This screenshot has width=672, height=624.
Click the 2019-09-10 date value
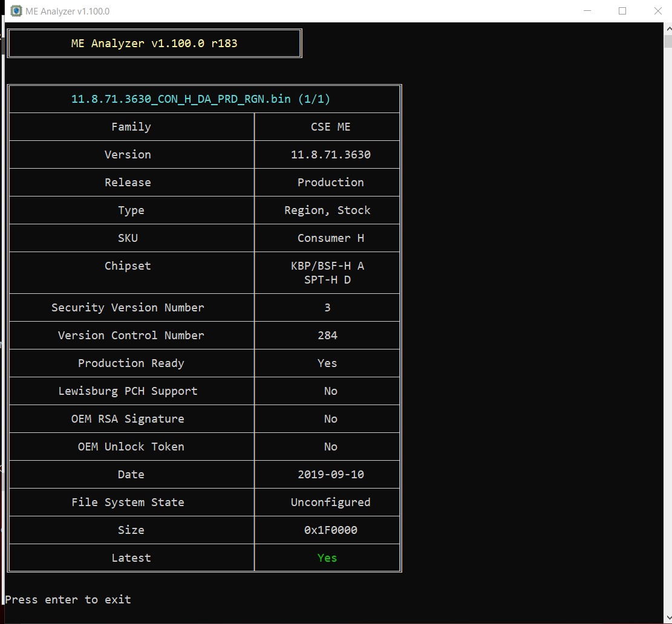click(x=330, y=475)
